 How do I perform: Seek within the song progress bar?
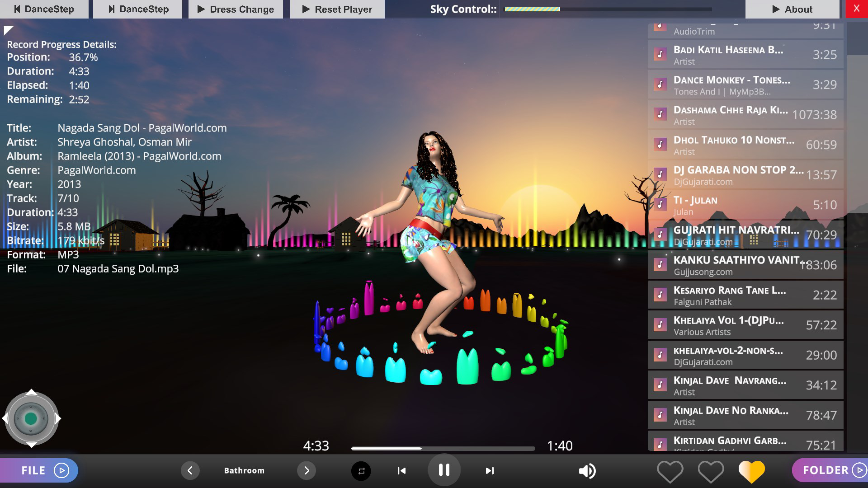[x=443, y=448]
